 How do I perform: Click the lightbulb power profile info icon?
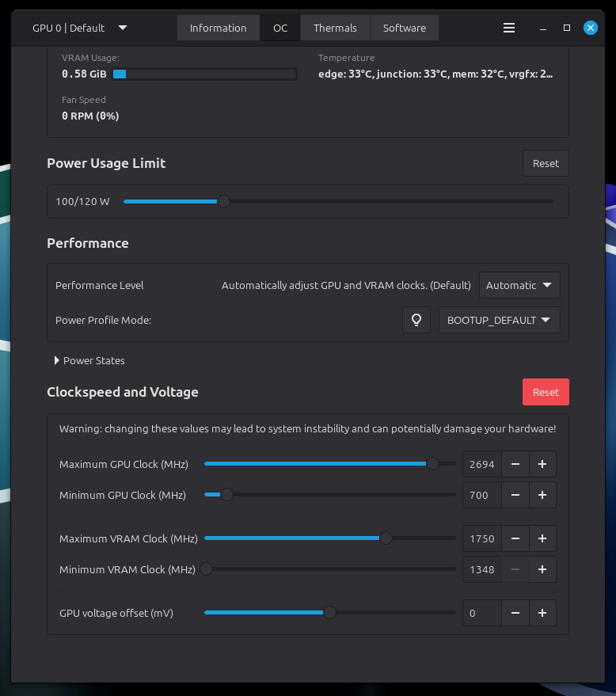[416, 320]
